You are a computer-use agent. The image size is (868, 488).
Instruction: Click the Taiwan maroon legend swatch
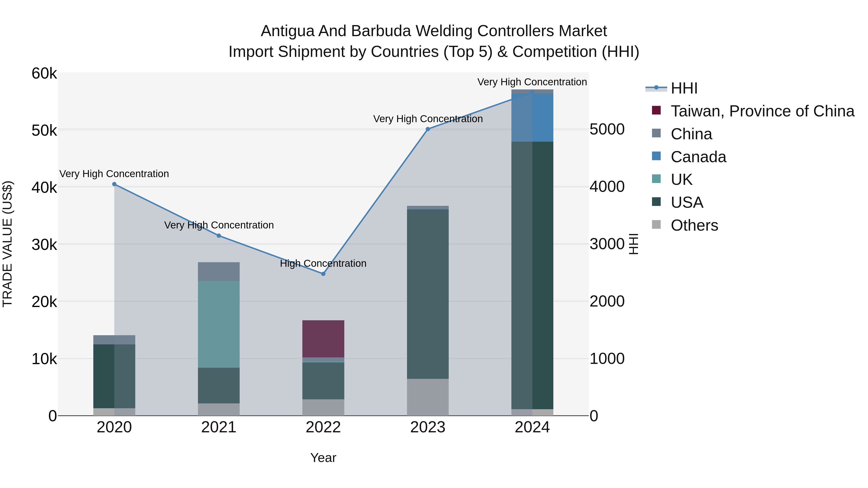click(656, 110)
